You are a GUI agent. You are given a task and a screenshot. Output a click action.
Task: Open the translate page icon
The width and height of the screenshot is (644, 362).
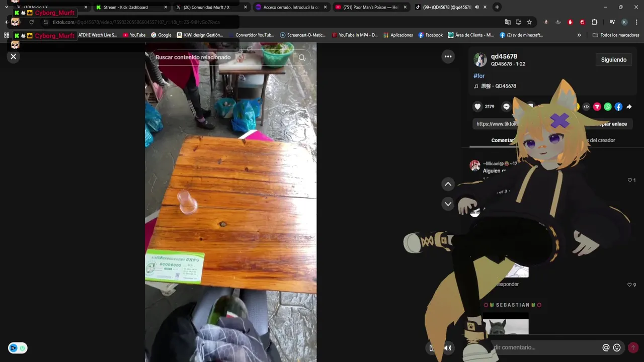(x=508, y=22)
